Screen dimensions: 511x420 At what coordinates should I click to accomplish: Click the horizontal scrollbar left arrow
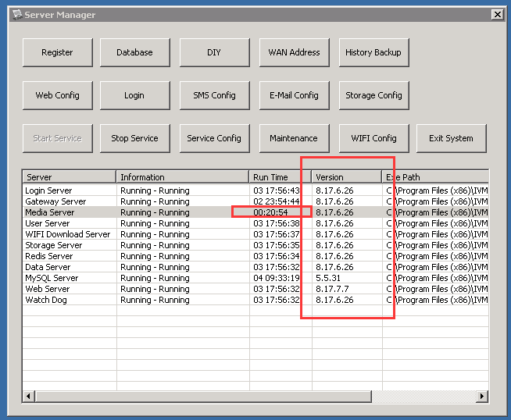click(29, 397)
